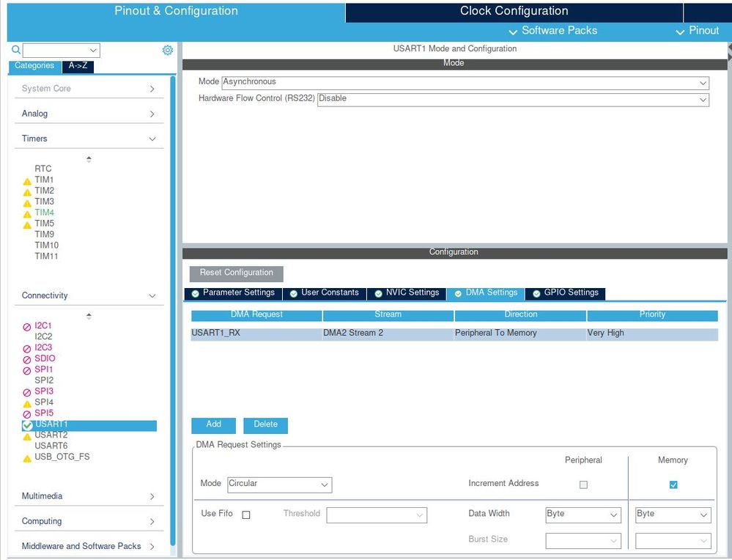
Task: Click the warning icon beside TIM1
Action: point(27,181)
